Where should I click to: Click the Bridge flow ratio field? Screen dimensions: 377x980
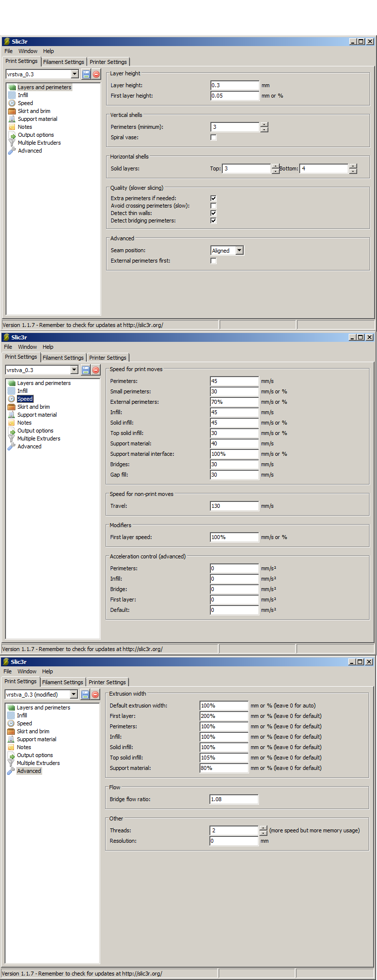(234, 799)
